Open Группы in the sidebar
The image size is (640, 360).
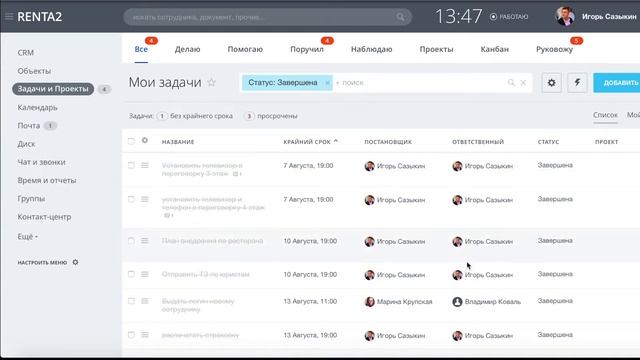click(x=31, y=199)
